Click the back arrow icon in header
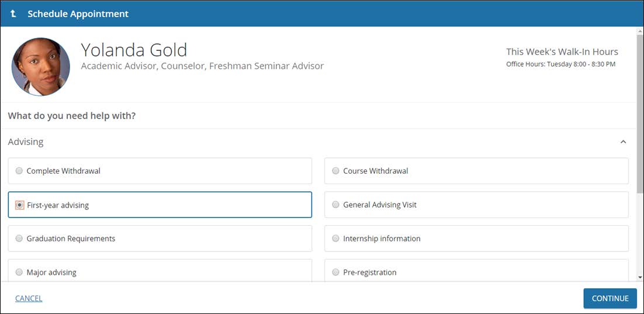Image resolution: width=644 pixels, height=314 pixels. pyautogui.click(x=13, y=13)
